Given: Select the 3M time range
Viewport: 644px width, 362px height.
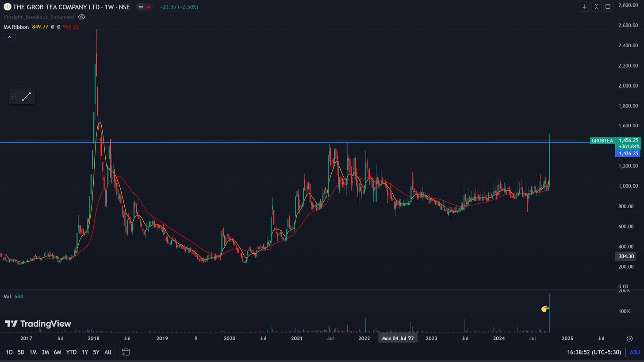Looking at the screenshot, I should (45, 352).
